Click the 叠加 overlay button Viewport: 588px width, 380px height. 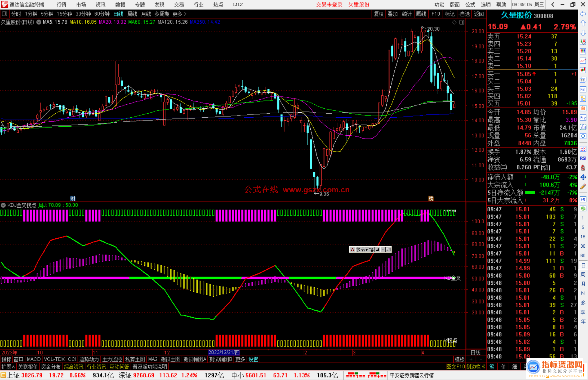393,14
